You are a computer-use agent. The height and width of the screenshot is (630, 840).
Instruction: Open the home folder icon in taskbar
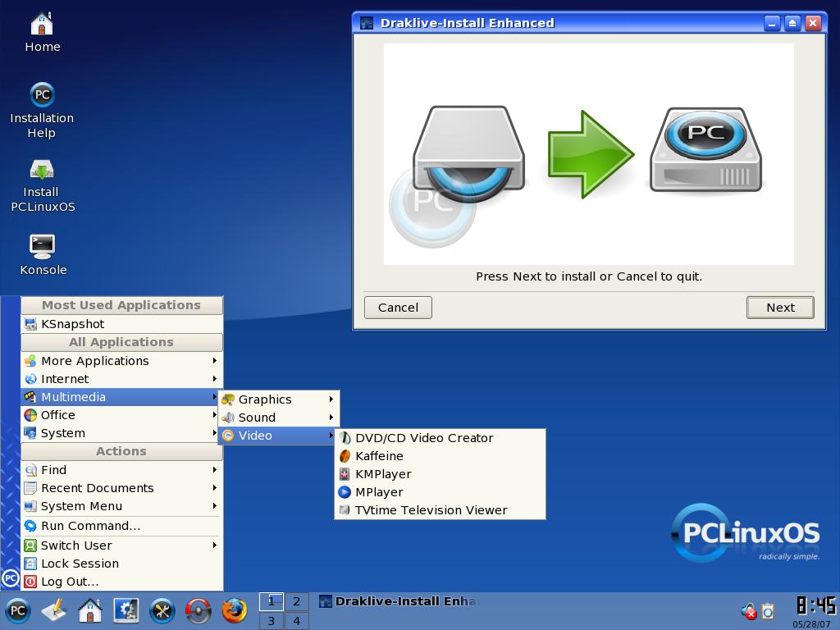[x=90, y=610]
